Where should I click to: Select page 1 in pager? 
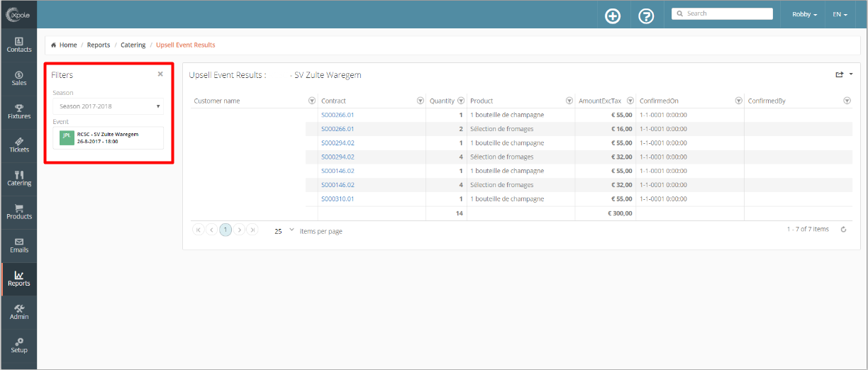[226, 230]
